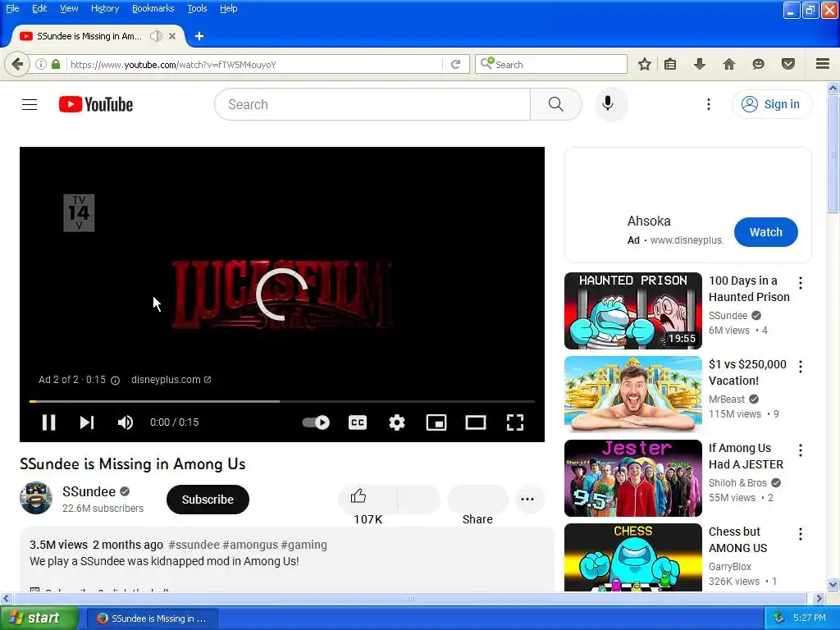
Task: Reload the page
Action: 456,64
